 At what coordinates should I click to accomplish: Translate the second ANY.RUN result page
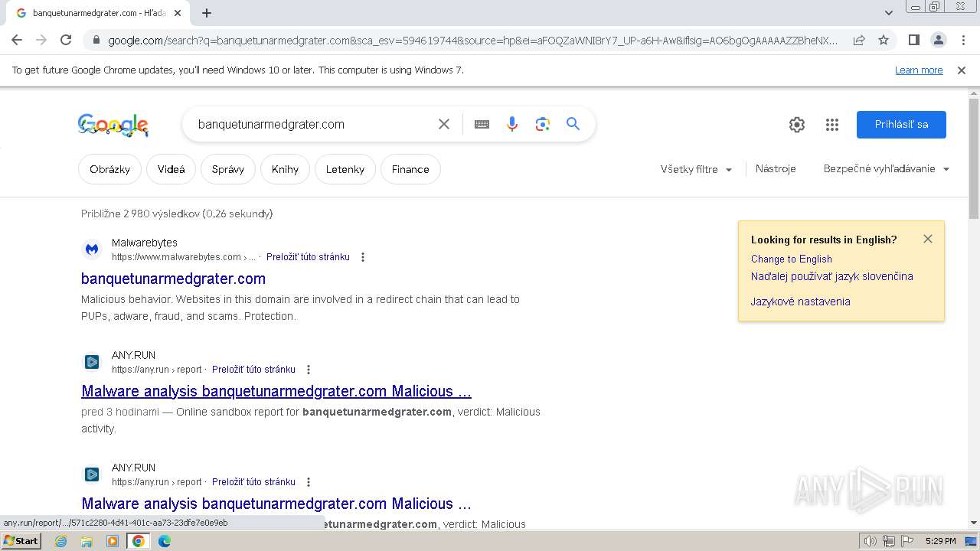coord(253,482)
